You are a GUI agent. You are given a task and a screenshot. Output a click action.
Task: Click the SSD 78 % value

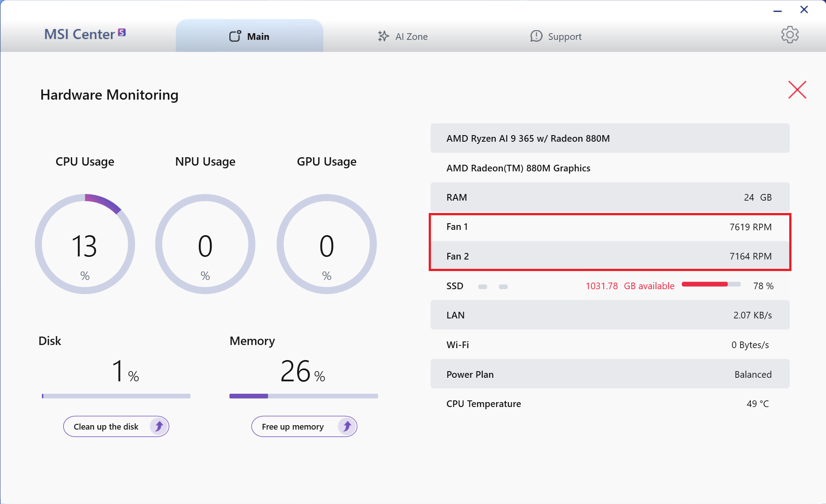tap(764, 286)
